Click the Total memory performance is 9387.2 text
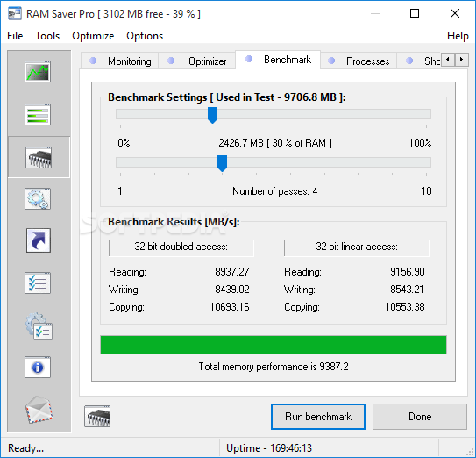 274,367
